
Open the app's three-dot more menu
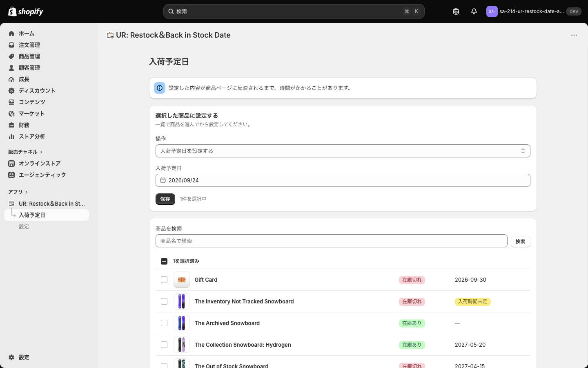coord(574,35)
